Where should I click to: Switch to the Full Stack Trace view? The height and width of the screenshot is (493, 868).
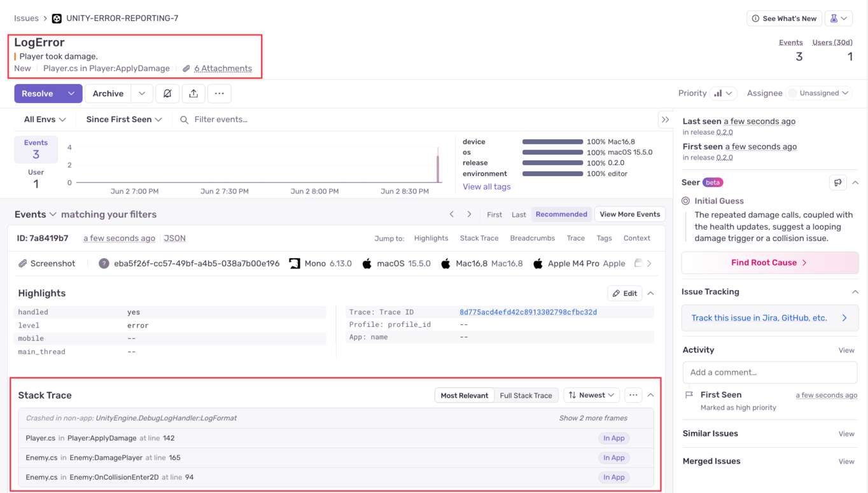tap(526, 395)
